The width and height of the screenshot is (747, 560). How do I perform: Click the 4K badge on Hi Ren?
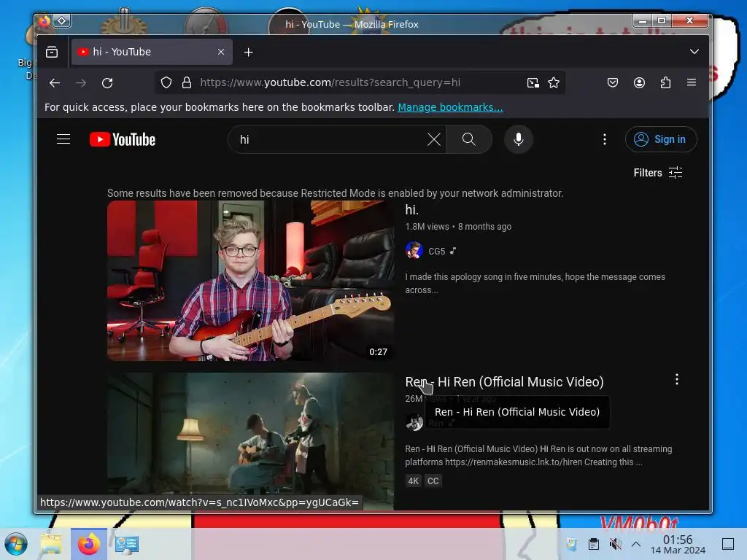pos(414,481)
